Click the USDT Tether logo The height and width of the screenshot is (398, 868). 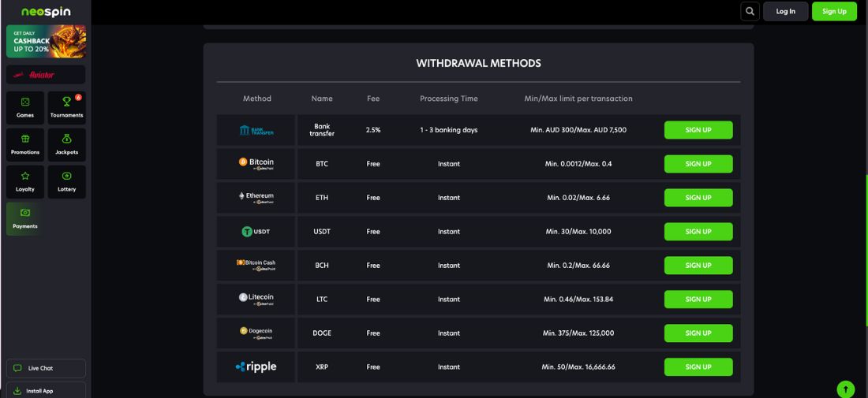click(x=256, y=232)
